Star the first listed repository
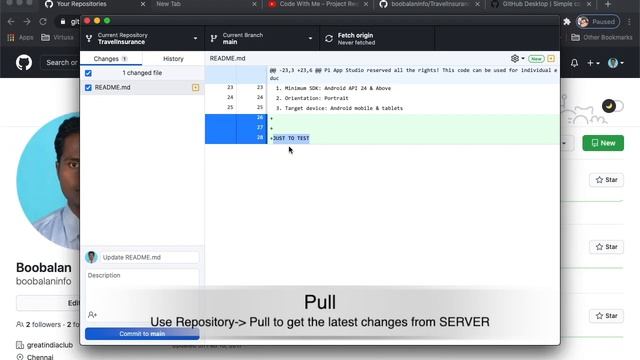Viewport: 640px width, 360px height. tap(606, 180)
